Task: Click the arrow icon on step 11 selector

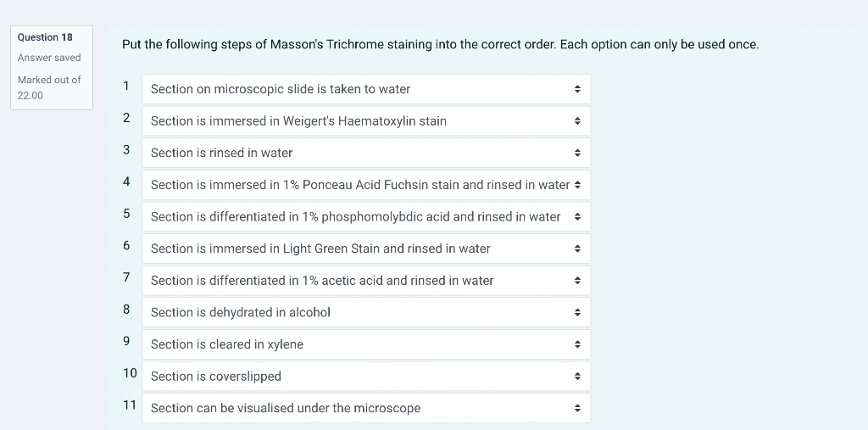Action: pos(577,408)
